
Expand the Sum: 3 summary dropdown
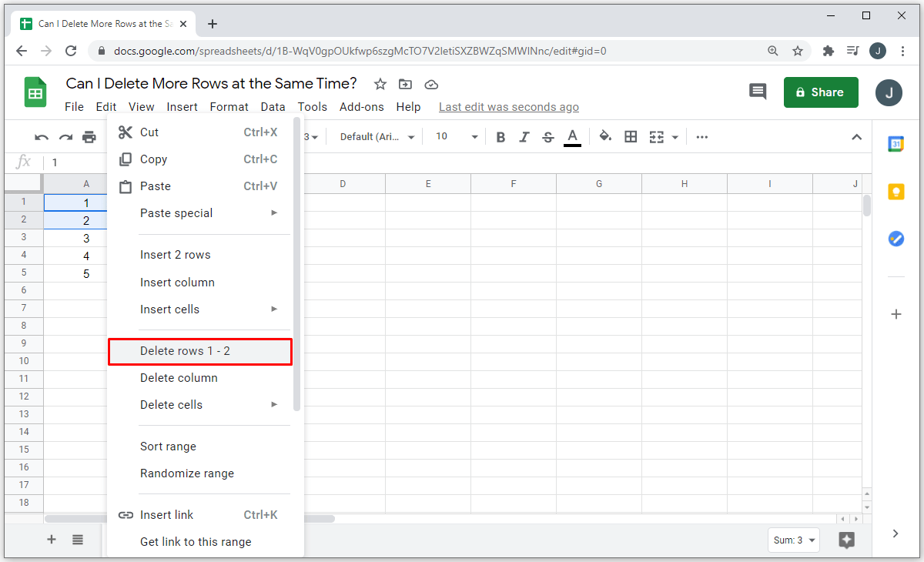point(793,540)
